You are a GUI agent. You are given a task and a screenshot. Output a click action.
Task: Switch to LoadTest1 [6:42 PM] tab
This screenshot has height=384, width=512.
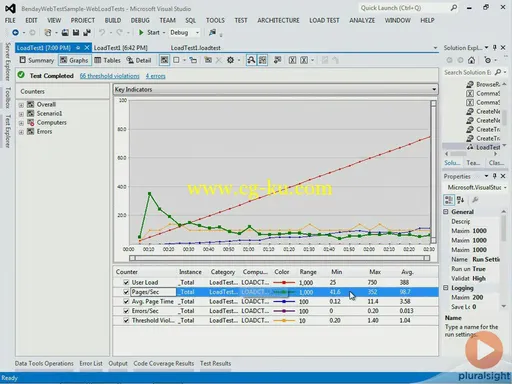coord(121,48)
